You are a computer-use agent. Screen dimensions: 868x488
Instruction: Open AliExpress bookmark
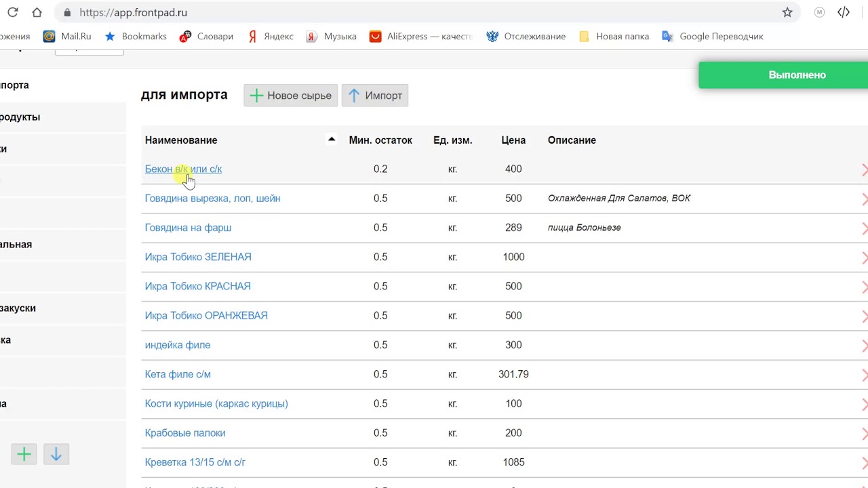tap(421, 37)
